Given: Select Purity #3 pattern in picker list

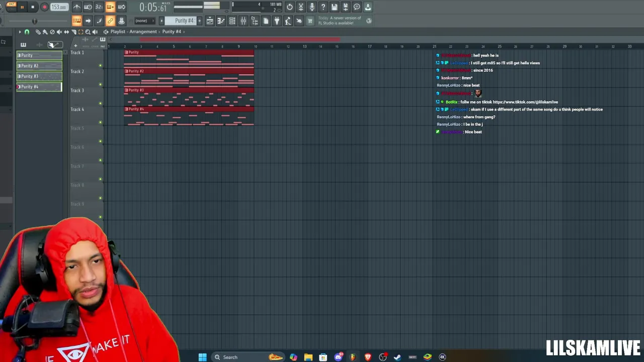Looking at the screenshot, I should click(39, 76).
